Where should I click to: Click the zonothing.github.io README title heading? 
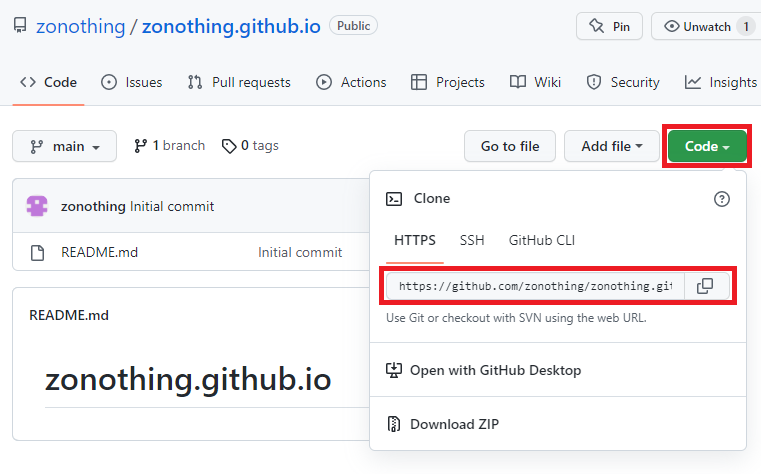tap(188, 379)
